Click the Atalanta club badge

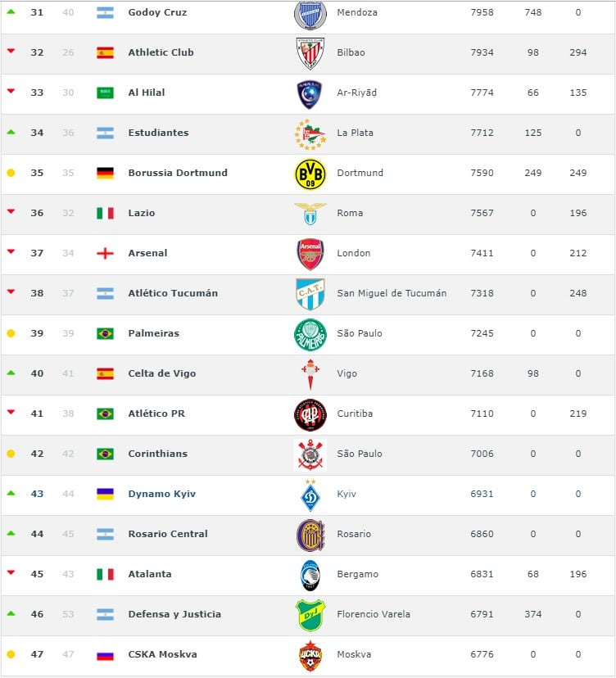point(310,575)
